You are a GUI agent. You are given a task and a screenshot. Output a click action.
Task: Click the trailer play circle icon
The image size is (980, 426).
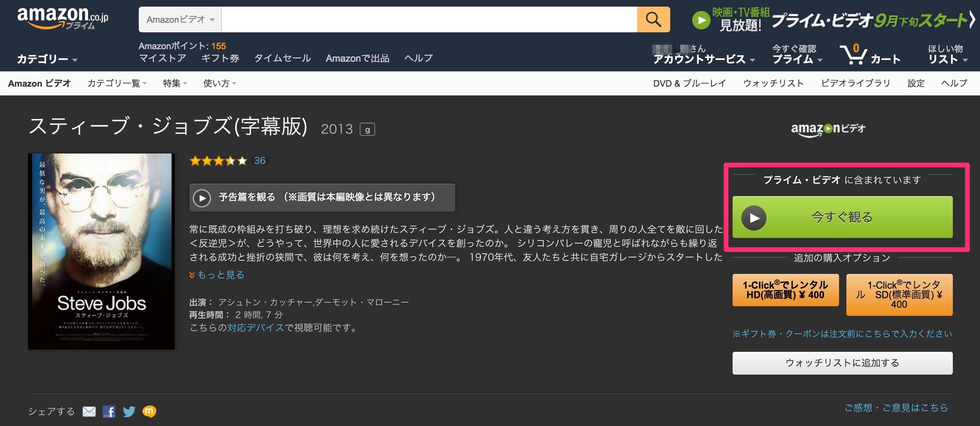(202, 198)
